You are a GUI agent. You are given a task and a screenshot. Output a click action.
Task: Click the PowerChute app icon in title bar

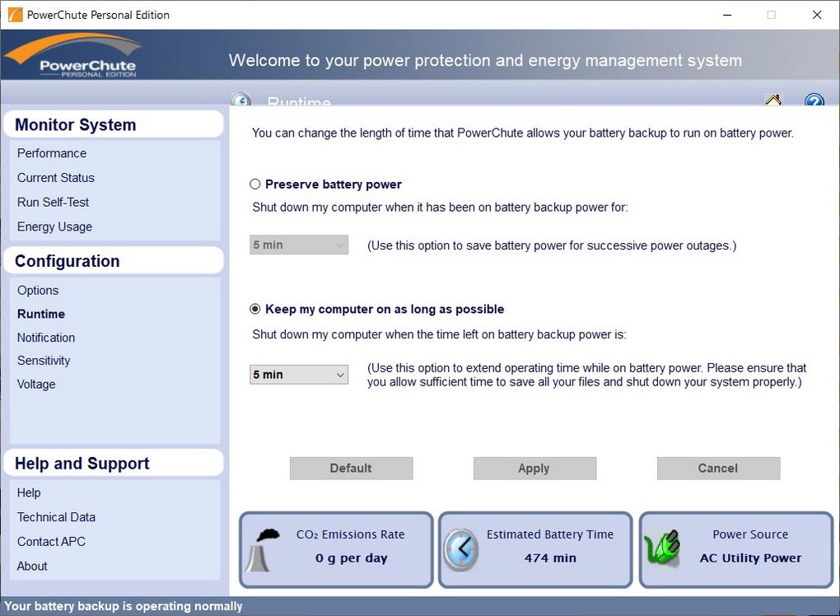(x=15, y=15)
